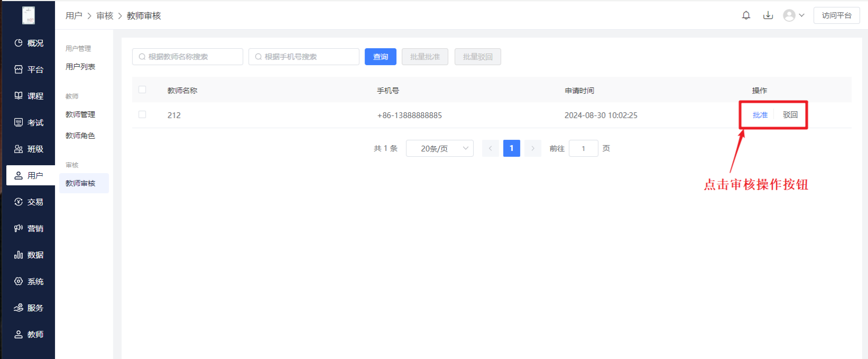Click the 申请时间 column header
868x359 pixels.
point(580,91)
